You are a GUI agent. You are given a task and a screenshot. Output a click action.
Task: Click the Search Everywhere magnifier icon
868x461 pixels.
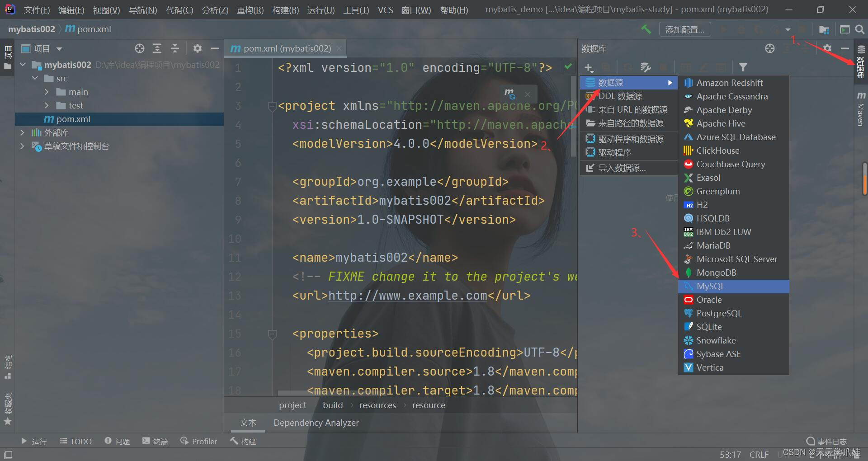click(860, 29)
